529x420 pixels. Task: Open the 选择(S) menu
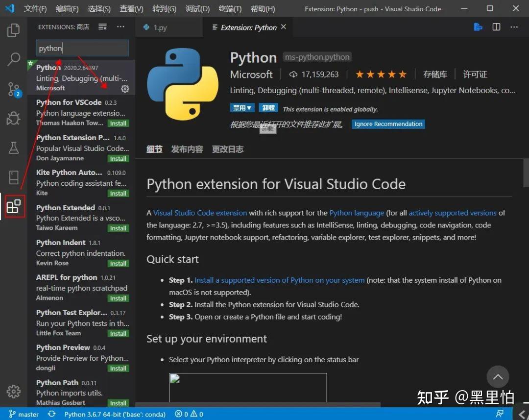(99, 8)
